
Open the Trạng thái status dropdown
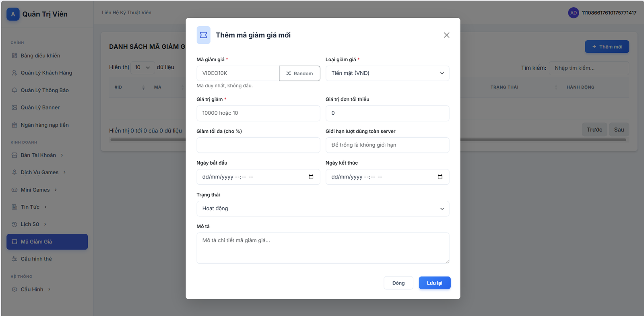tap(322, 209)
